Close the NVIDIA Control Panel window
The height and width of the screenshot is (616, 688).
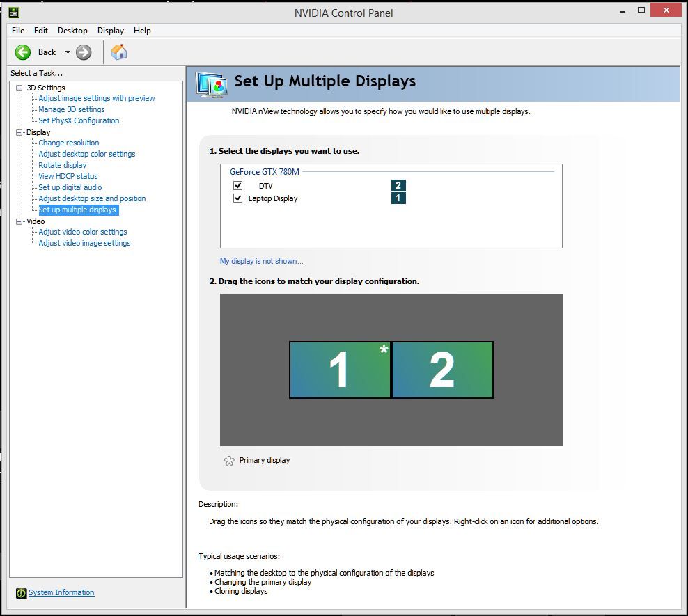click(666, 10)
